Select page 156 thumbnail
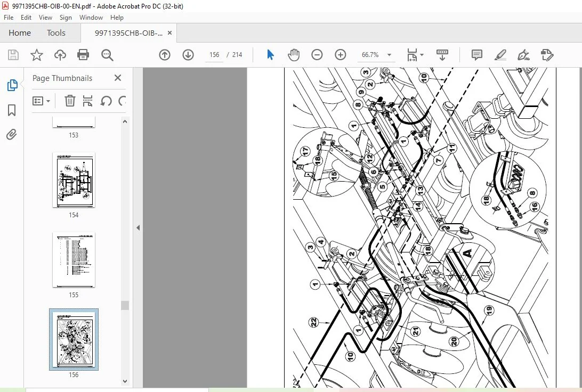This screenshot has height=392, width=582. click(74, 339)
